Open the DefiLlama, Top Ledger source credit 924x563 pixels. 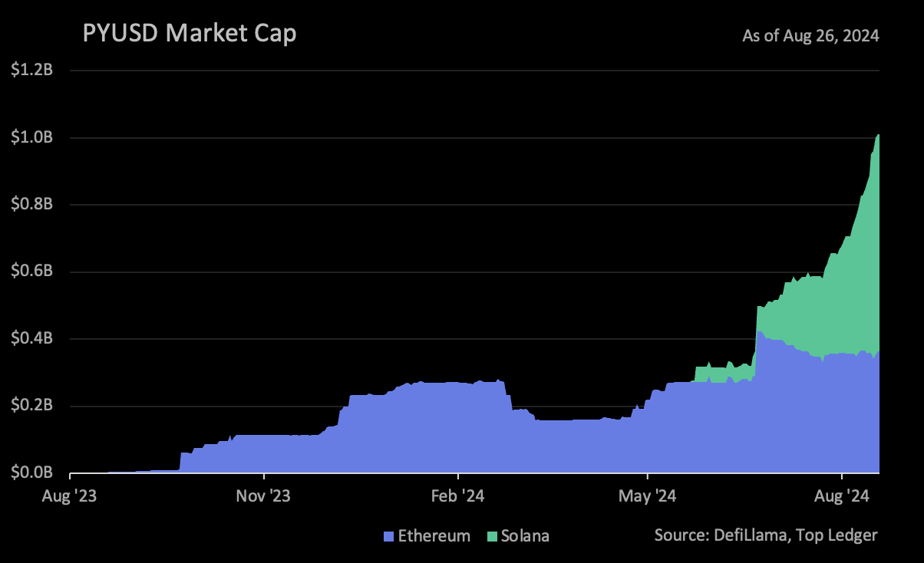click(765, 535)
